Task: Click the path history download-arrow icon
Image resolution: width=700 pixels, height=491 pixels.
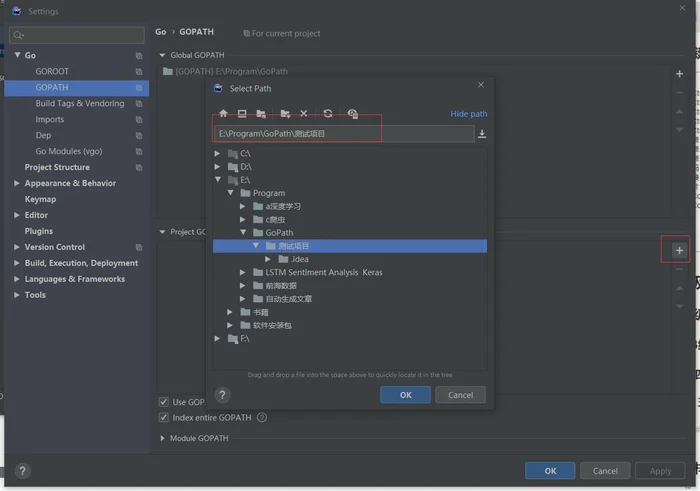Action: pos(482,134)
